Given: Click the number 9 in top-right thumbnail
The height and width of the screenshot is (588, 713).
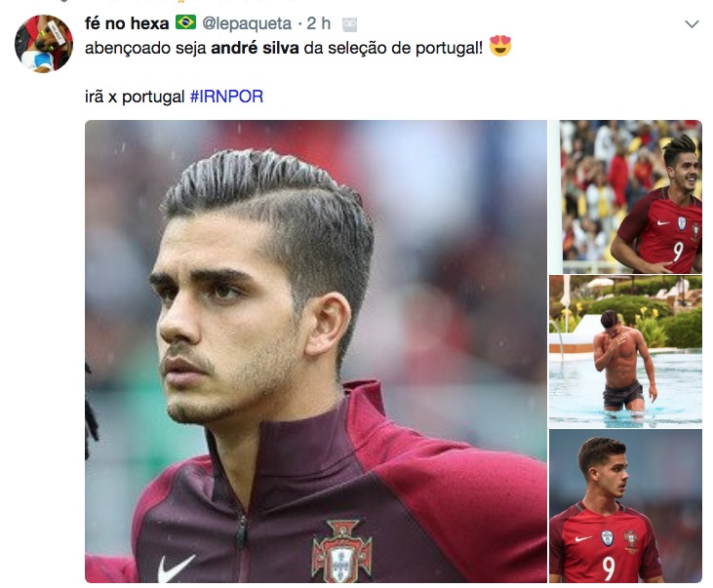Looking at the screenshot, I should pos(678,252).
